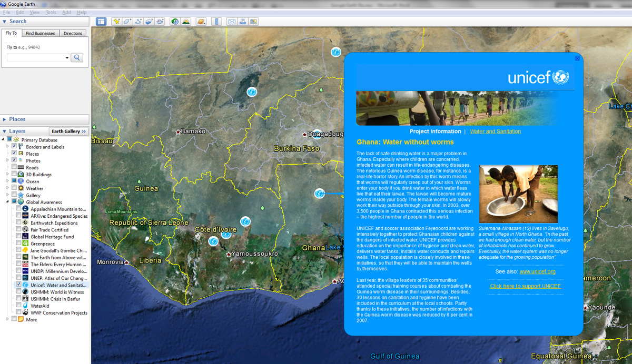Show historical imagery clock icon
This screenshot has width=632, height=364.
click(175, 22)
